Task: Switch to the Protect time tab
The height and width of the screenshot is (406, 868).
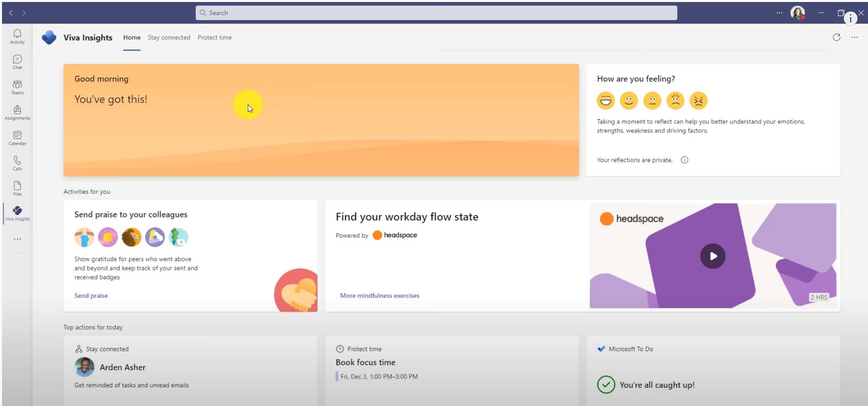Action: [x=215, y=38]
